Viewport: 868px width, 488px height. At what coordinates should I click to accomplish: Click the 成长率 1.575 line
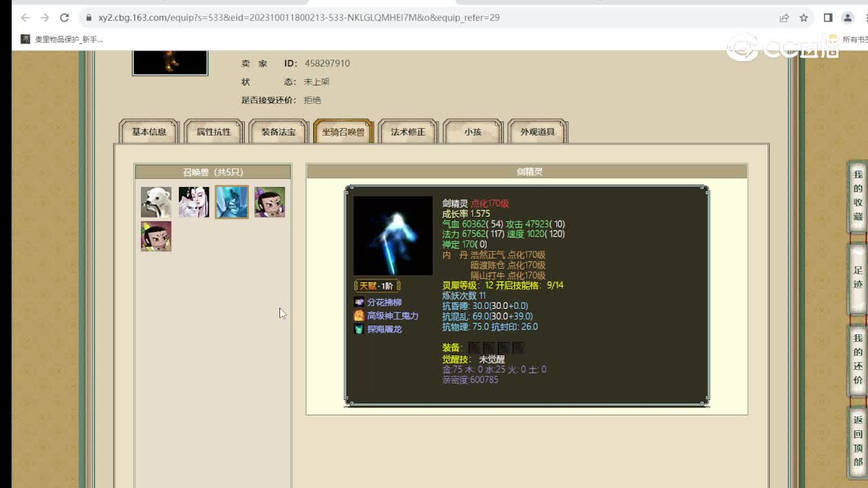pyautogui.click(x=467, y=213)
